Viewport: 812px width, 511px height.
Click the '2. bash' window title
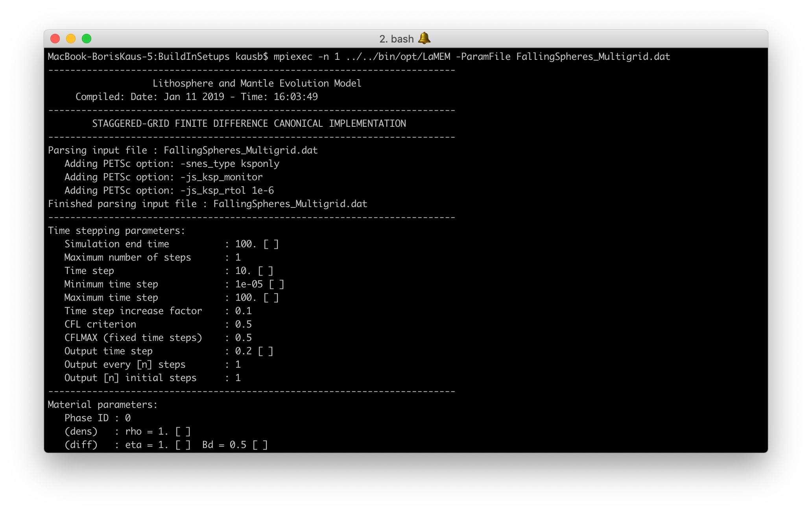(x=397, y=39)
